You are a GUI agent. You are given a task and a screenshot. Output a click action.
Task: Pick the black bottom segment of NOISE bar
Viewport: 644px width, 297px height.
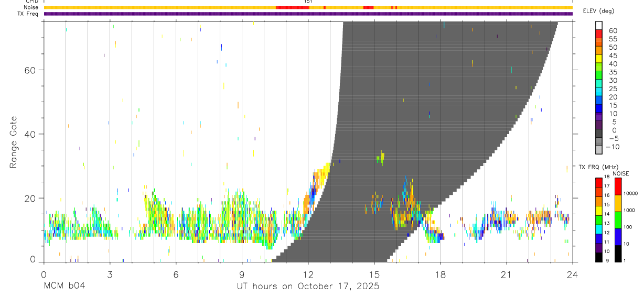pos(618,254)
